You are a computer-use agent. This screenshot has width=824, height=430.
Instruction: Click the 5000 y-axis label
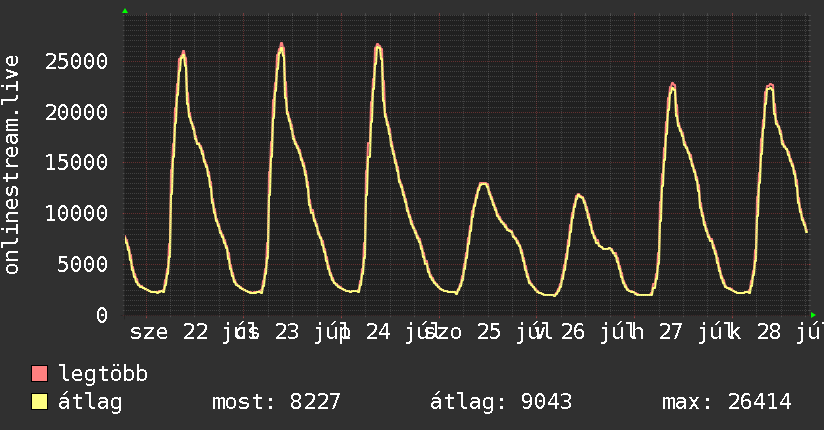83,264
